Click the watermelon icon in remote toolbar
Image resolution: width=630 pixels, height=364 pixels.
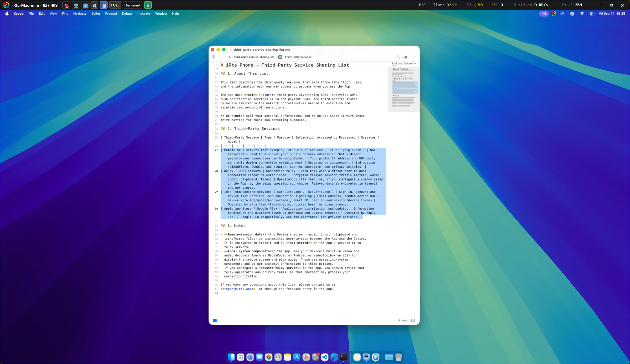tap(67, 5)
